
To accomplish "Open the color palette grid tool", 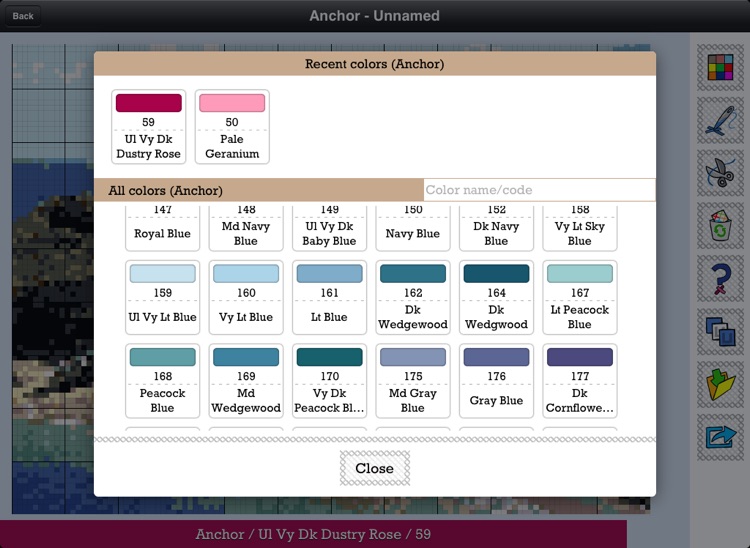I will (719, 67).
